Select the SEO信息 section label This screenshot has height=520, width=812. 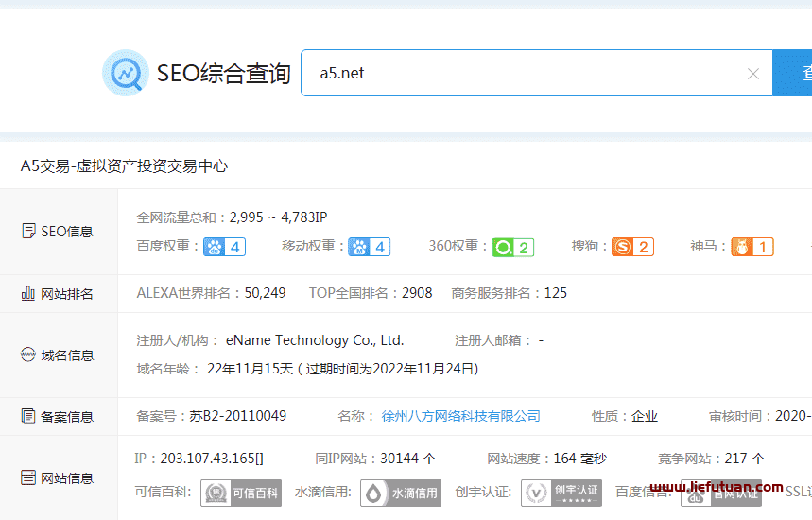(58, 232)
